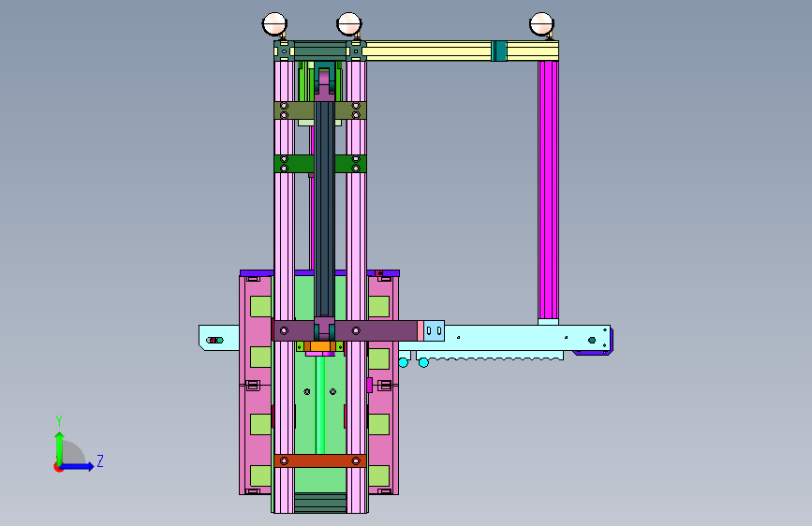The height and width of the screenshot is (526, 812).
Task: Select the magenta vertical post at right
Action: [x=548, y=190]
